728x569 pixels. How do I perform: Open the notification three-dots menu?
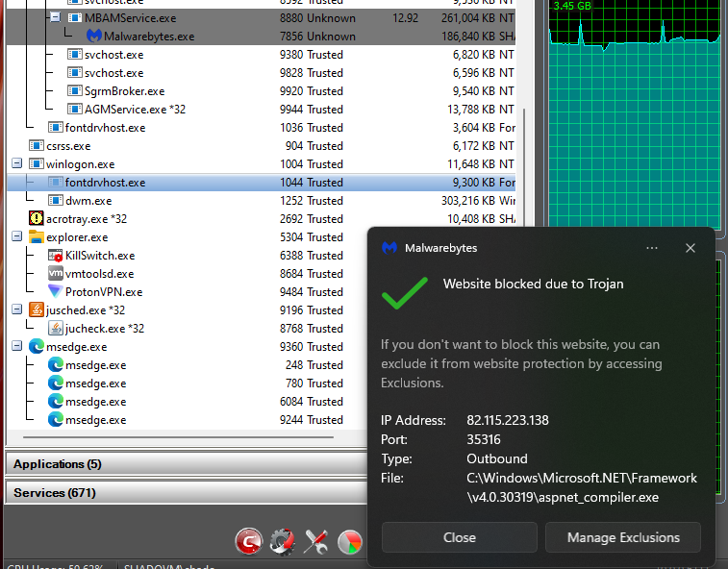tap(652, 248)
